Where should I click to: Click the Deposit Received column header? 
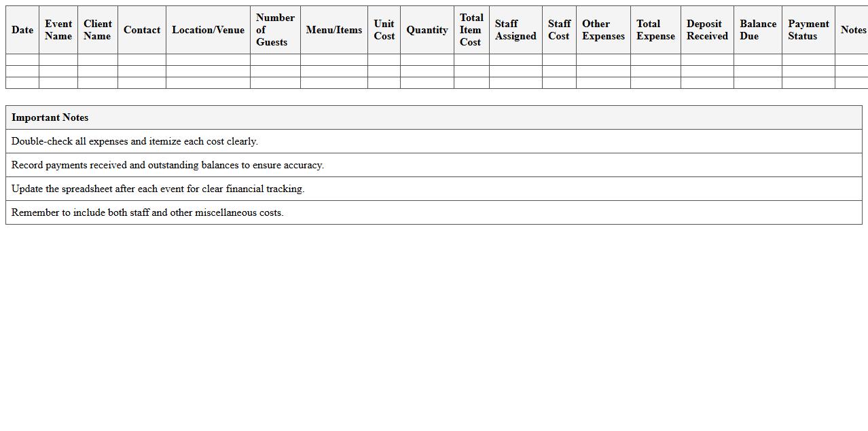coord(706,30)
